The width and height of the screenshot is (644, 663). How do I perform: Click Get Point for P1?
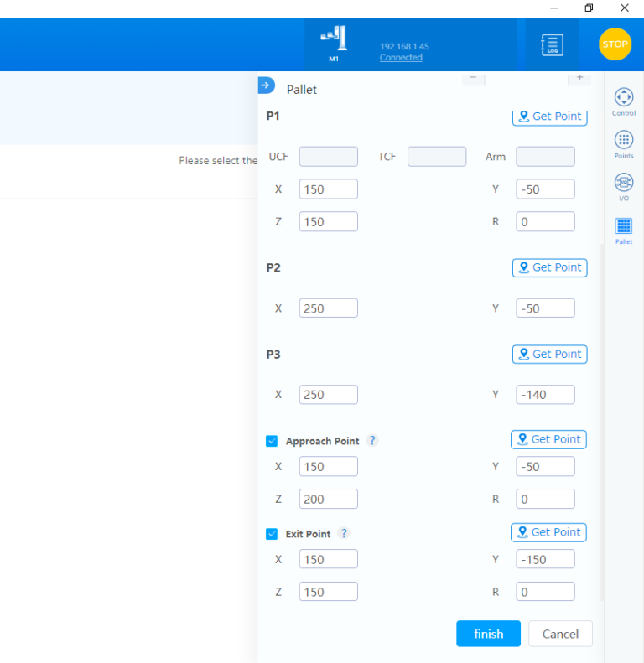click(x=549, y=117)
